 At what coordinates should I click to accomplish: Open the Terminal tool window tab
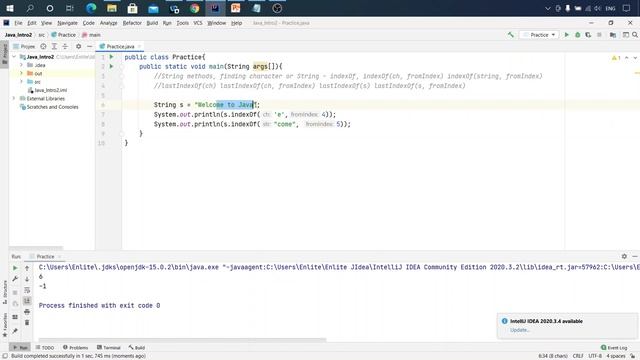pyautogui.click(x=109, y=348)
